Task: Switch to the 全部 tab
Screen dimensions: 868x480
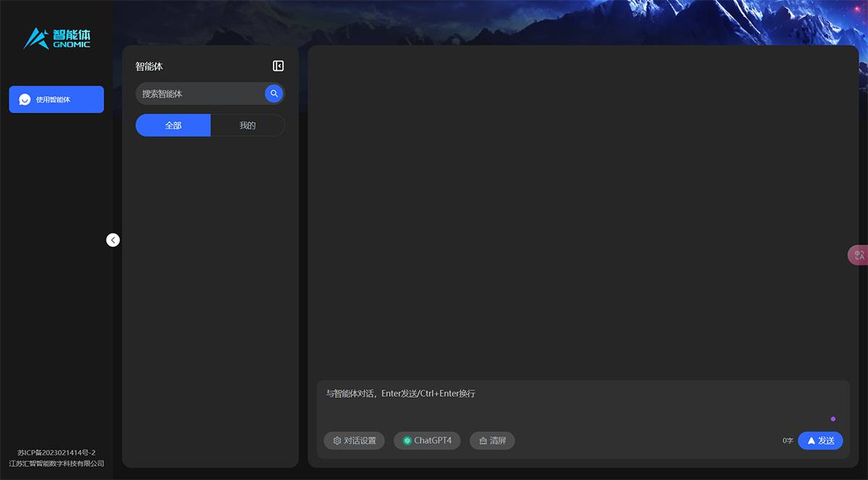Action: [x=174, y=125]
